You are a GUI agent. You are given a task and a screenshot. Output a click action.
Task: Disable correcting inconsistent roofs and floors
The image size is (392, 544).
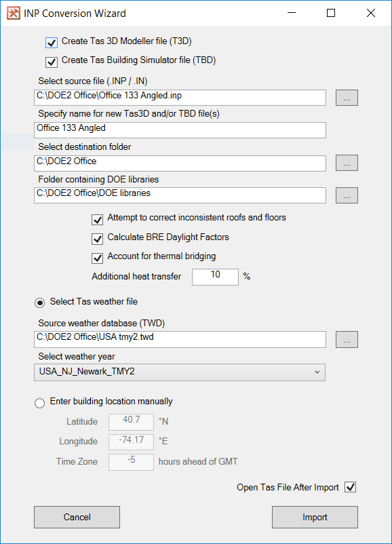(x=97, y=220)
